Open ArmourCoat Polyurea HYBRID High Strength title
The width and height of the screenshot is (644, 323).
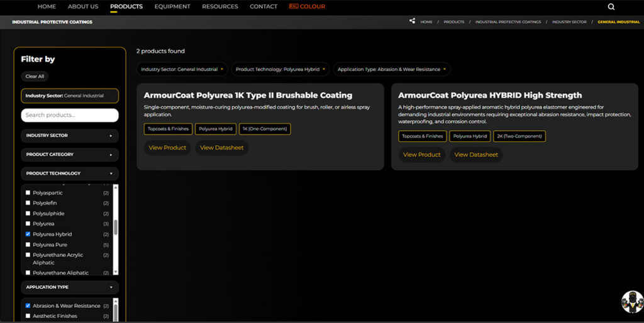490,96
